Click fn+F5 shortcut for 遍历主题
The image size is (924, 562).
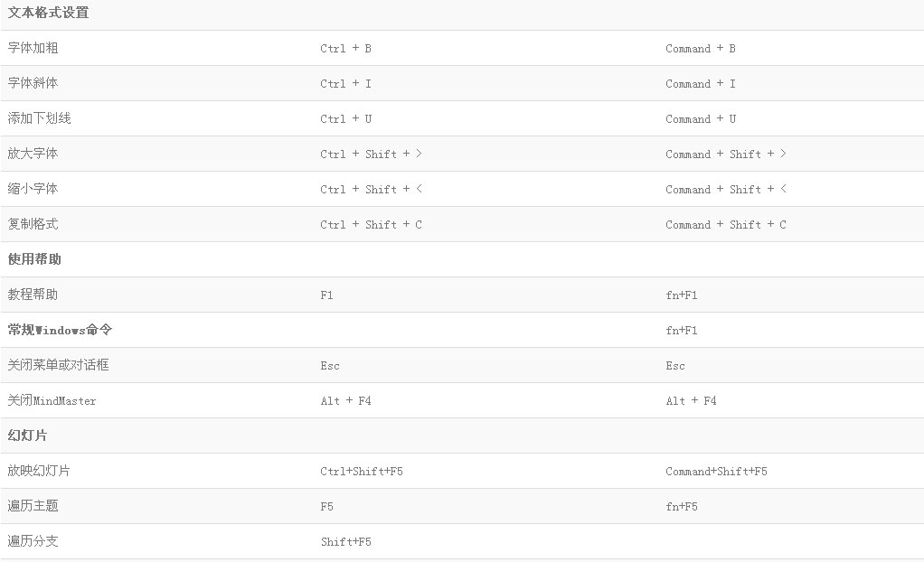pyautogui.click(x=682, y=507)
